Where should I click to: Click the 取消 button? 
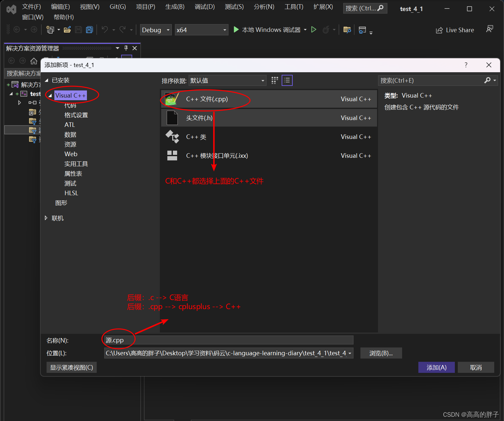pos(476,367)
